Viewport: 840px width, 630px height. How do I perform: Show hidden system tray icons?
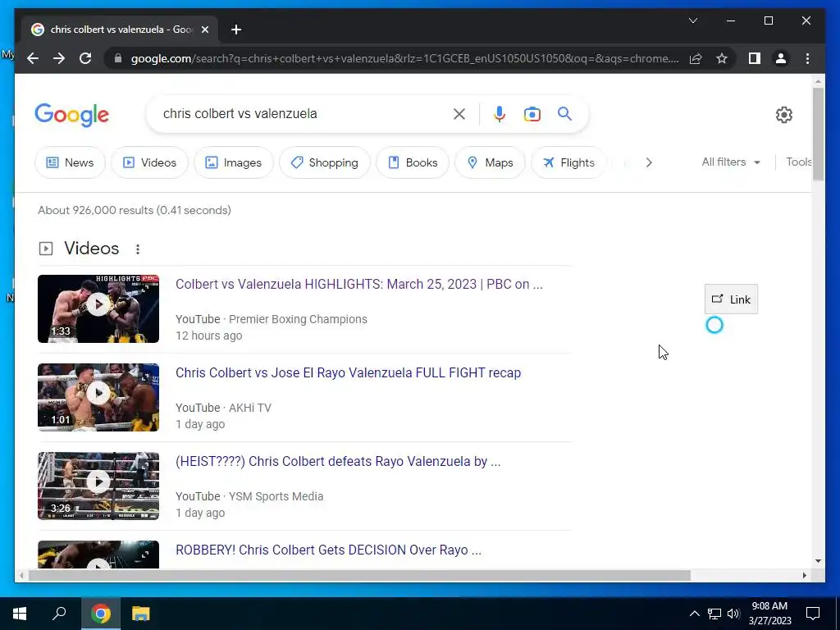[x=694, y=614]
